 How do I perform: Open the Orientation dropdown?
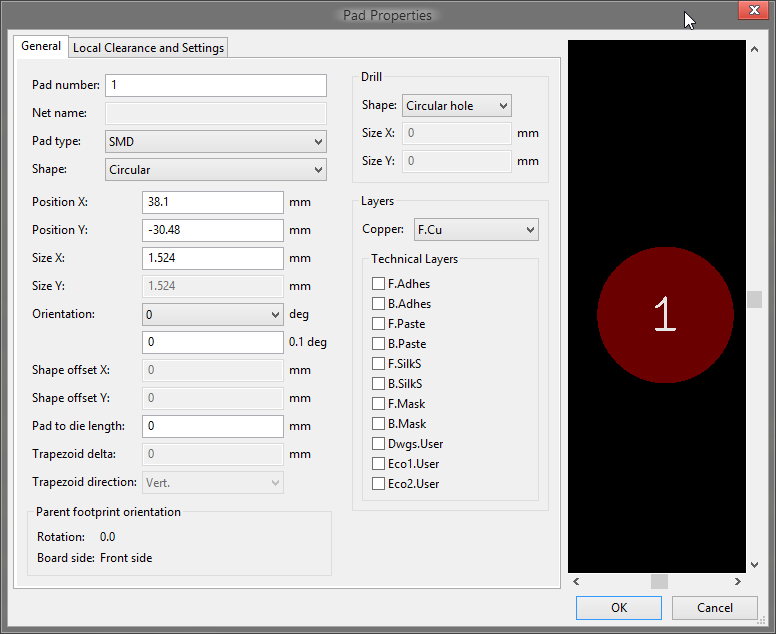click(x=213, y=315)
